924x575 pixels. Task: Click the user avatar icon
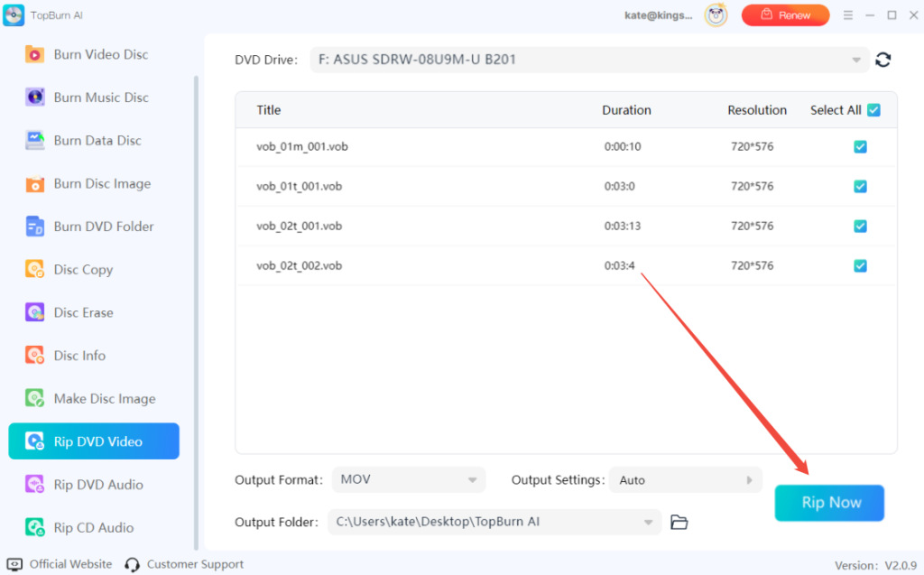[716, 15]
